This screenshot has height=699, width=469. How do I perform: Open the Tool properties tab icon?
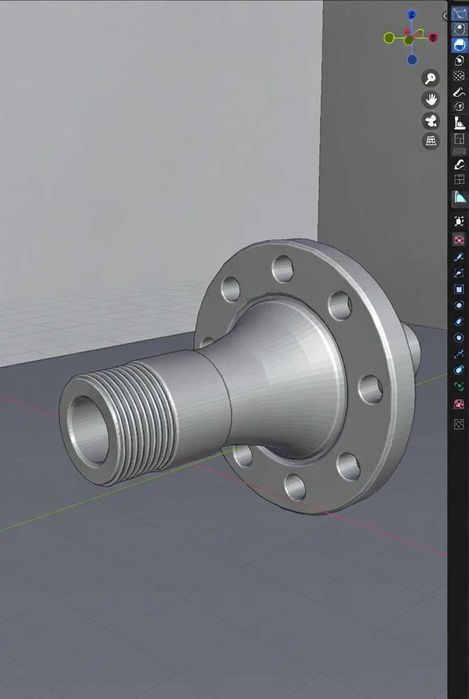[x=459, y=221]
